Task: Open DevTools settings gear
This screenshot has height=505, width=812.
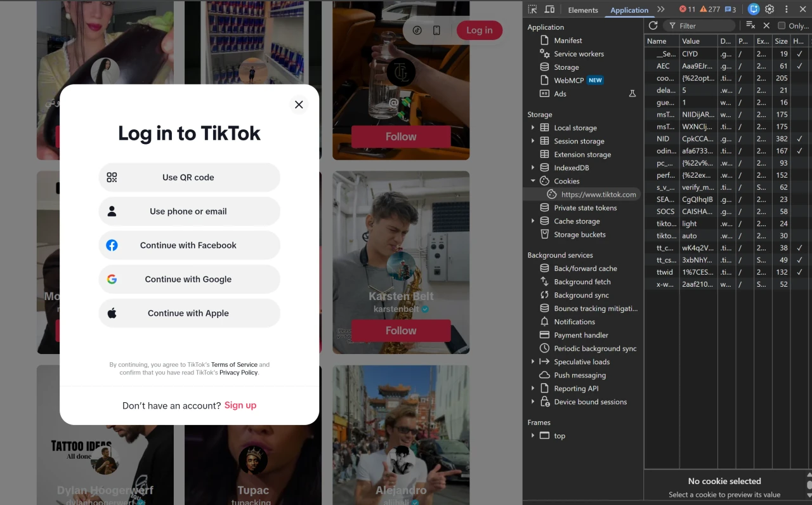Action: pos(769,10)
